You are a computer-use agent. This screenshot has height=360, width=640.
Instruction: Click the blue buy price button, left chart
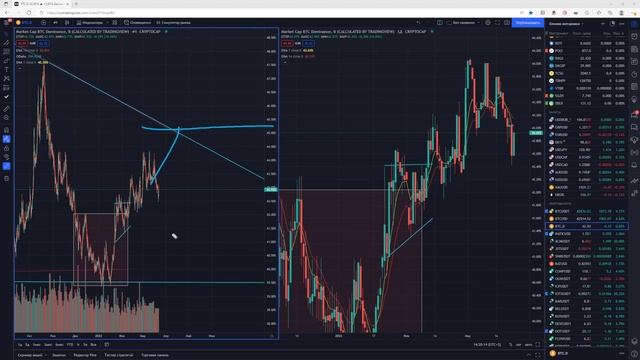(x=43, y=43)
